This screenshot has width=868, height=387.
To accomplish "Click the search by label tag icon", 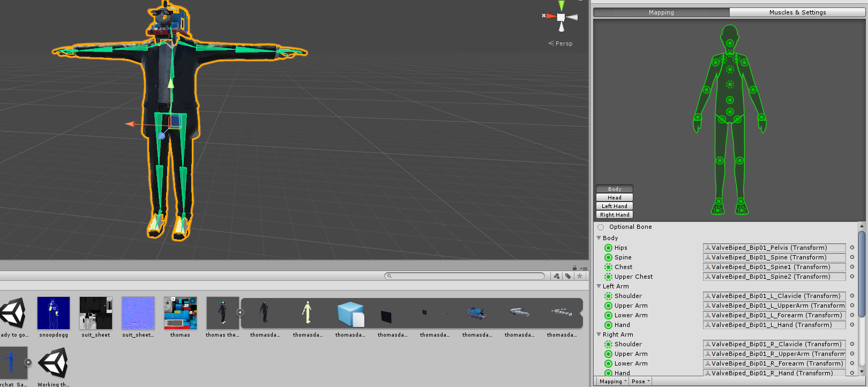I will pos(568,276).
